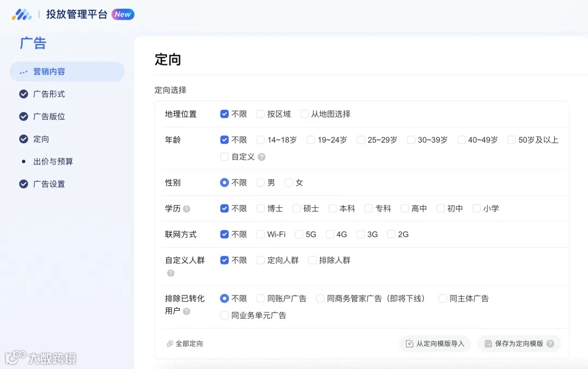588x369 pixels.
Task: Click the help icon below 自定义人群
Action: tap(170, 273)
